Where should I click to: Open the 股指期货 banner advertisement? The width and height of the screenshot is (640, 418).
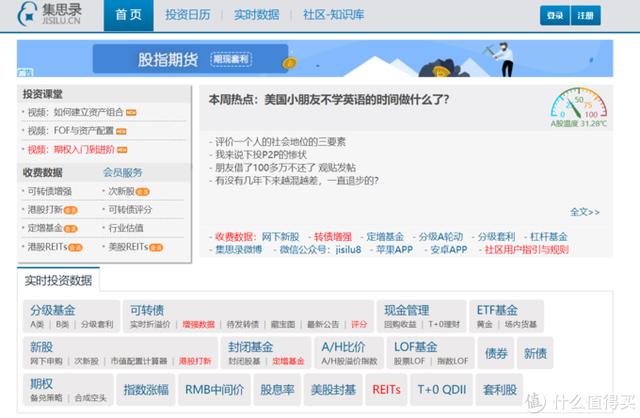click(x=315, y=58)
